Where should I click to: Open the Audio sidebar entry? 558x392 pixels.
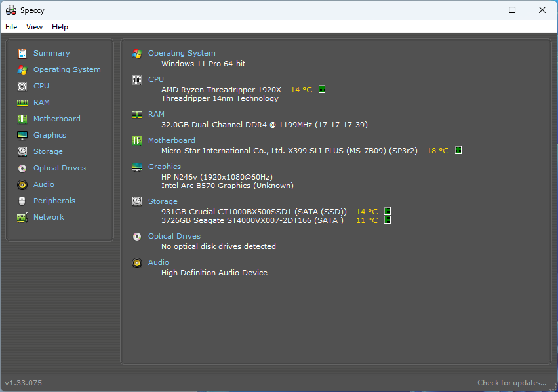[44, 184]
